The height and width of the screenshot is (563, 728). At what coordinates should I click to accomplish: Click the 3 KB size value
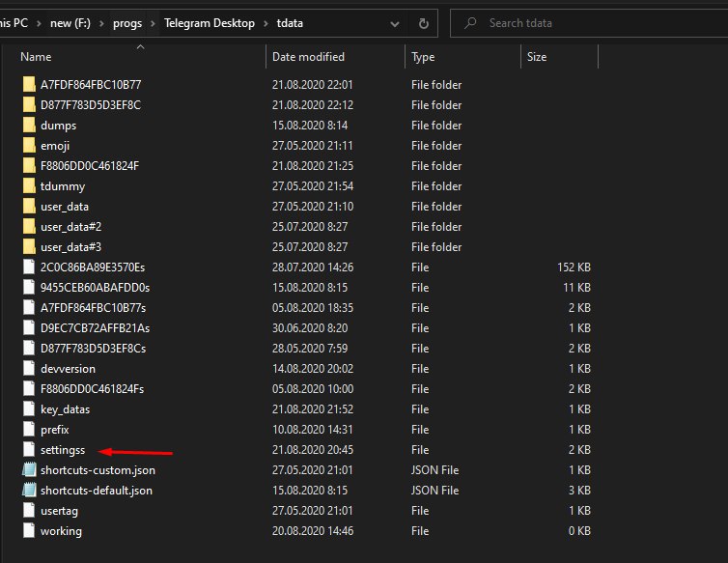579,490
